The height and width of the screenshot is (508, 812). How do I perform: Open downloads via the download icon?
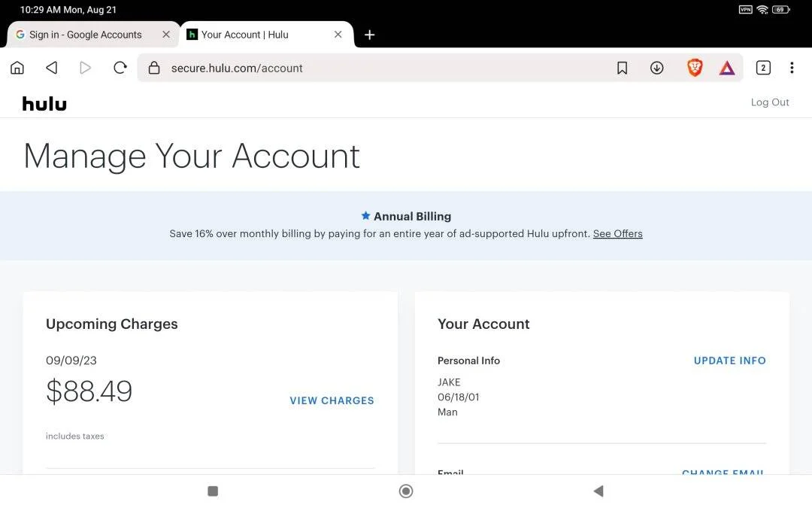(x=656, y=68)
